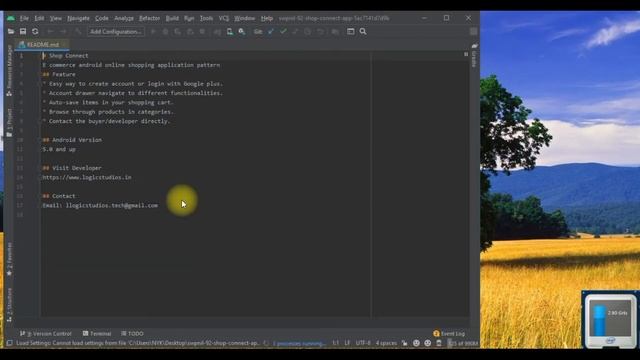Screen dimensions: 640x360
Task: Click the tool windows toggle in status corner
Action: tap(9, 343)
